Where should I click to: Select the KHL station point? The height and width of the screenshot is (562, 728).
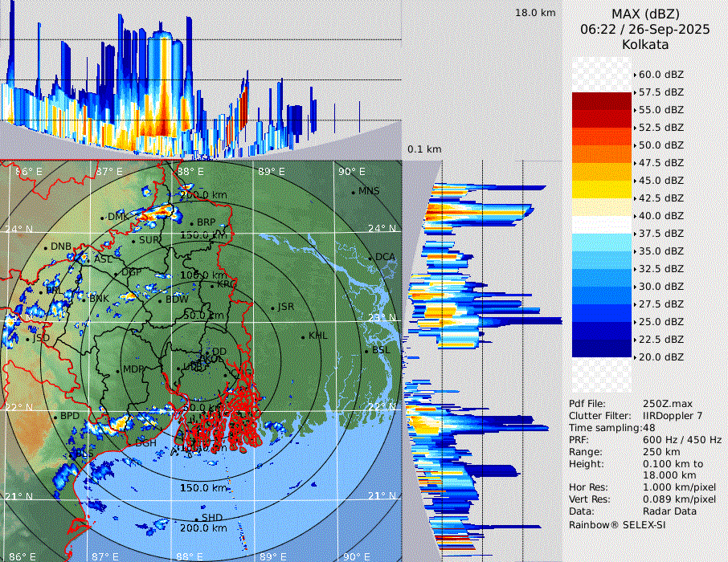[x=303, y=336]
